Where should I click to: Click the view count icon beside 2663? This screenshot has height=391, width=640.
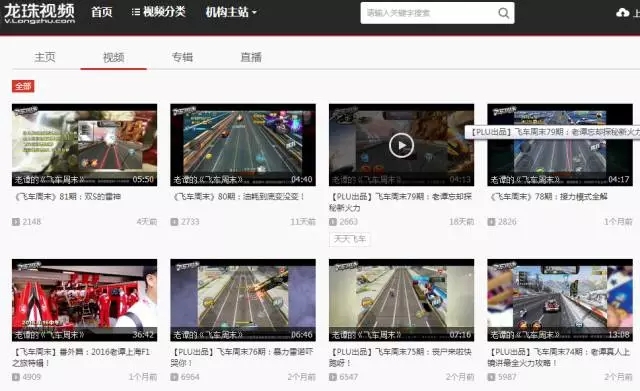(x=333, y=222)
